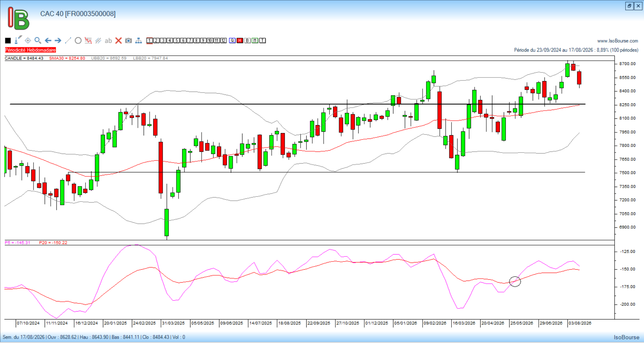The height and width of the screenshot is (343, 644).
Task: Select the magnifier zoom tool
Action: tap(38, 41)
